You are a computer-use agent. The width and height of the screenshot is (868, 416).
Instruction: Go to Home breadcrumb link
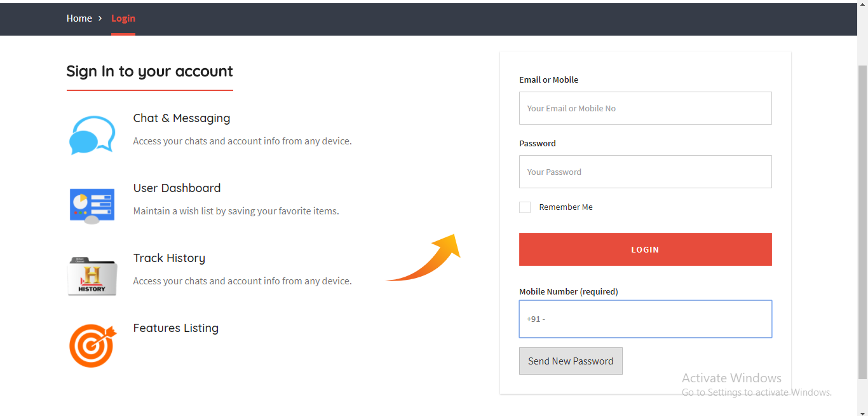pos(79,18)
